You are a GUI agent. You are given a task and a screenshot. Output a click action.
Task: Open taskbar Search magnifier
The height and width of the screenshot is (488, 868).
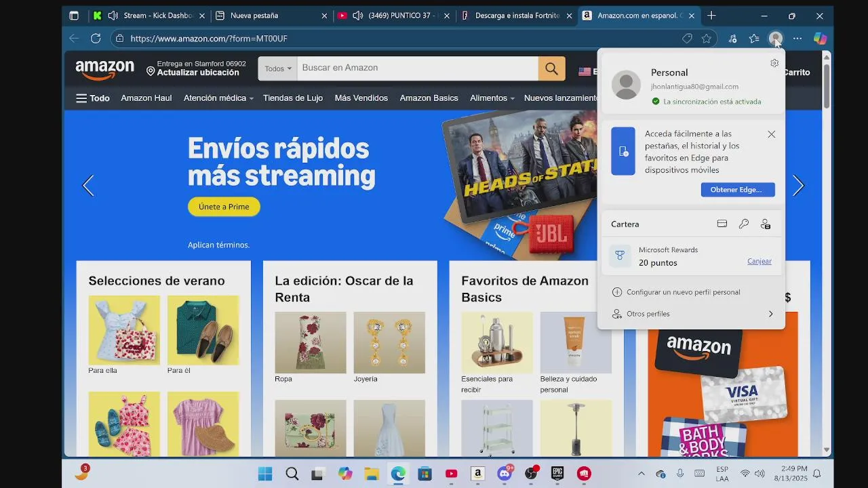click(292, 474)
